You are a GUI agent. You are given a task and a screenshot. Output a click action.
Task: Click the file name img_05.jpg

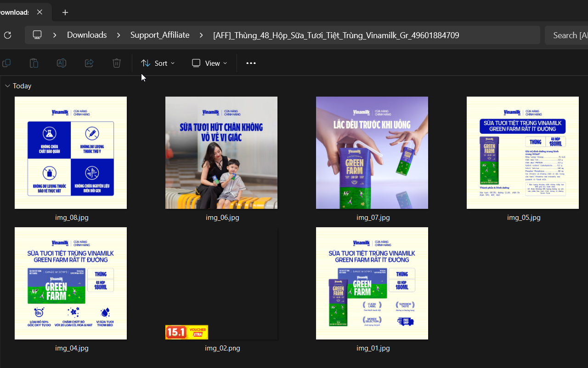524,218
